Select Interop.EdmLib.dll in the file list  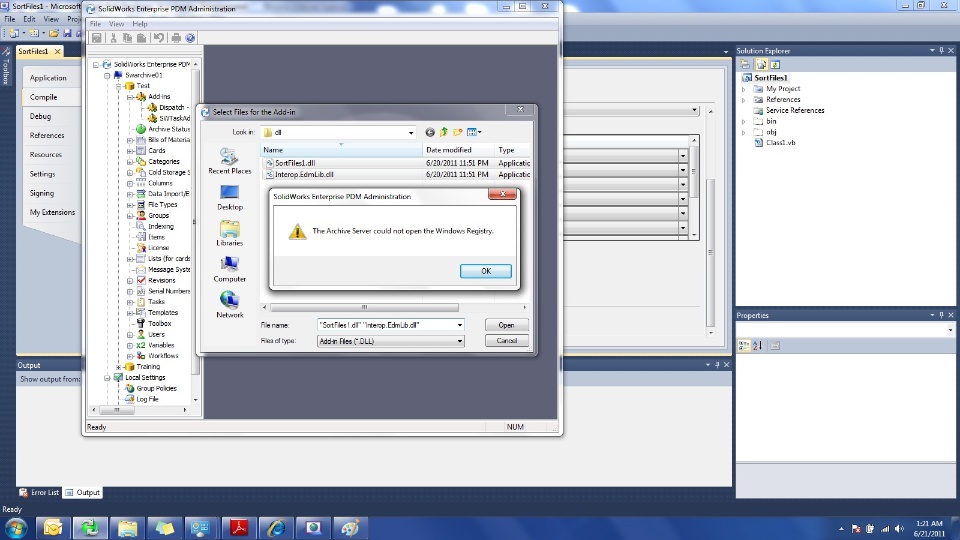tap(304, 174)
